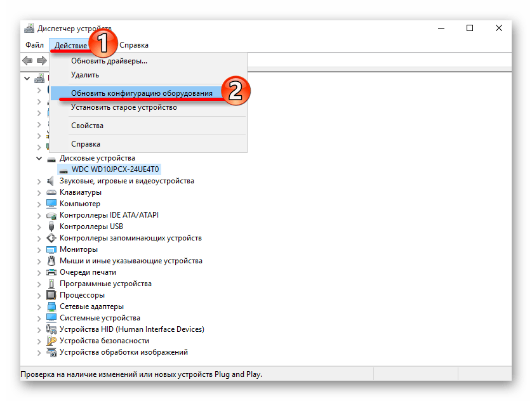Expand the Очереди печати branch
The image size is (532, 401).
(39, 273)
